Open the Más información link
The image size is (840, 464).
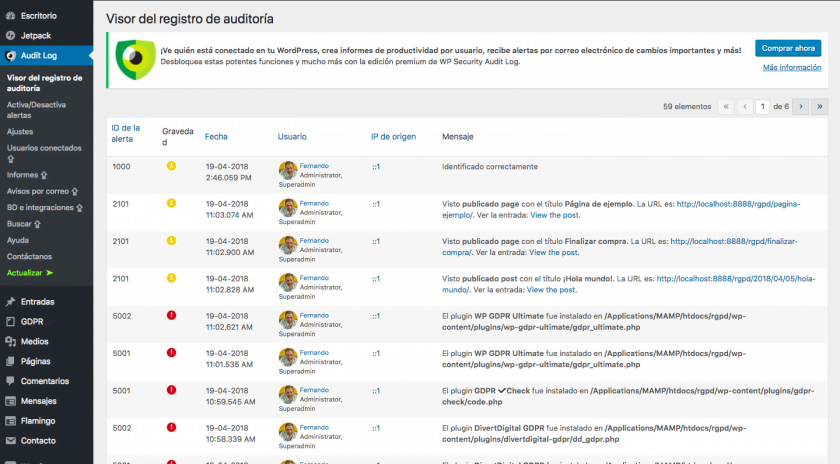tap(791, 68)
